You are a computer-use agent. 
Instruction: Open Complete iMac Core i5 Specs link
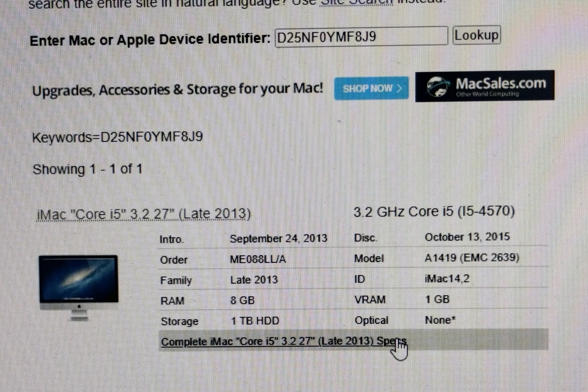click(284, 341)
